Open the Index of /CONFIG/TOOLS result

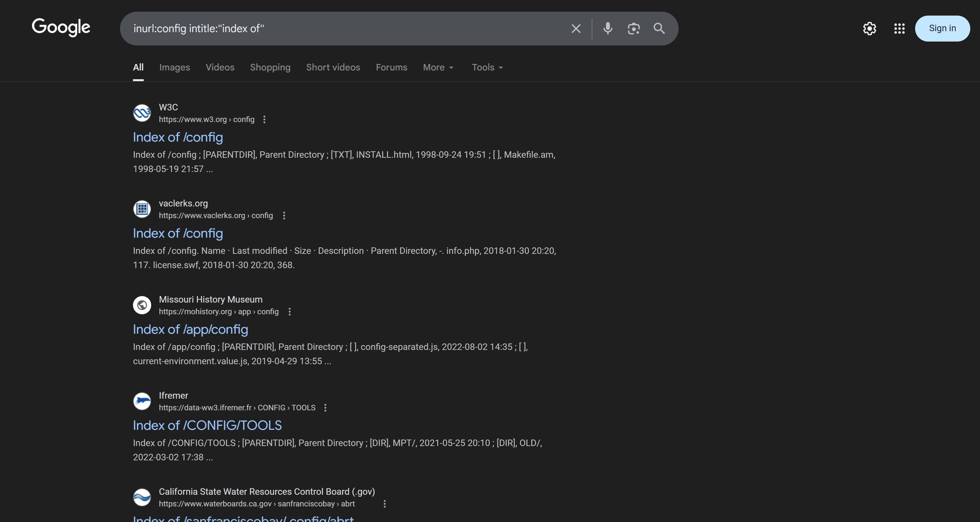[207, 425]
